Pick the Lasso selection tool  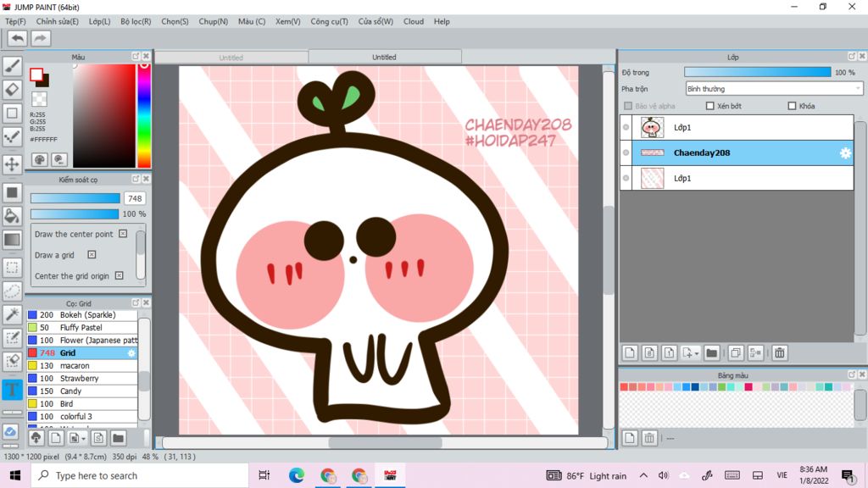[x=12, y=291]
